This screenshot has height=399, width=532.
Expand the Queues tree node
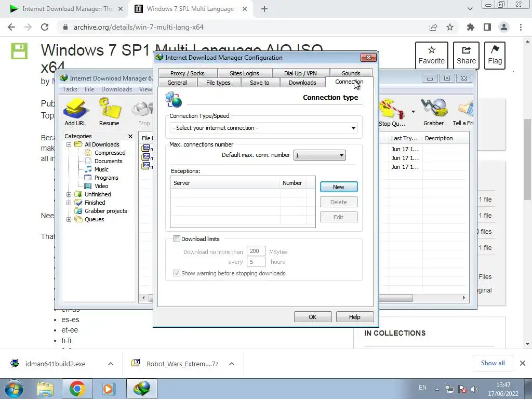(69, 220)
